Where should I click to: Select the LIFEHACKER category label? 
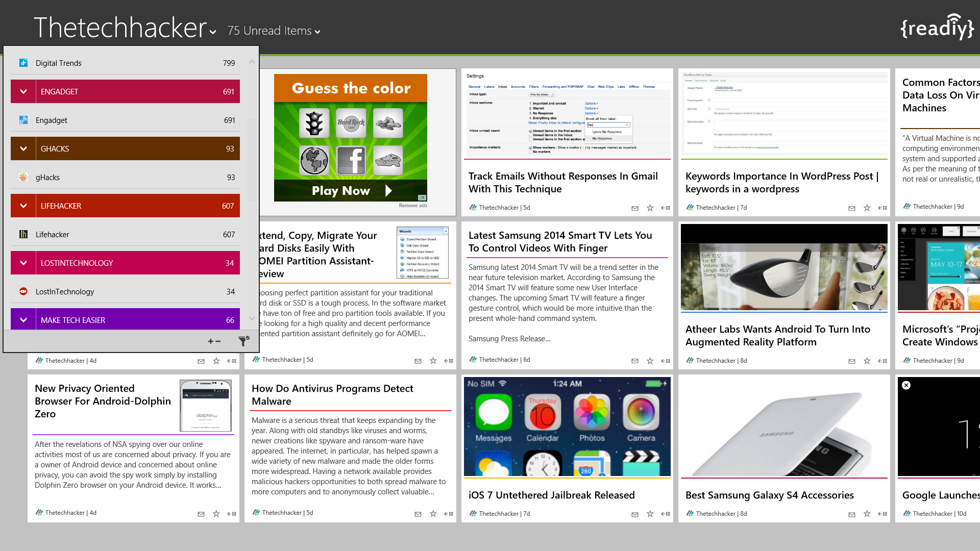(x=61, y=206)
